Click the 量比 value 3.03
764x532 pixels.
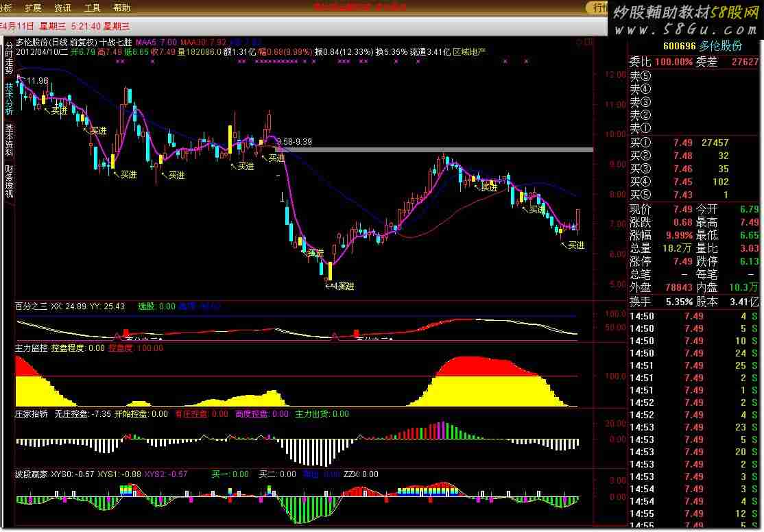click(750, 248)
